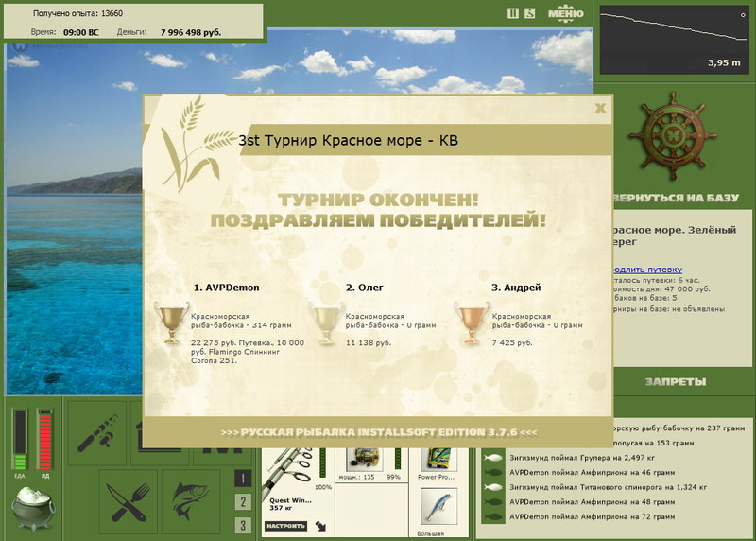
Task: Click the depth chart showing 3,95 m
Action: click(674, 40)
